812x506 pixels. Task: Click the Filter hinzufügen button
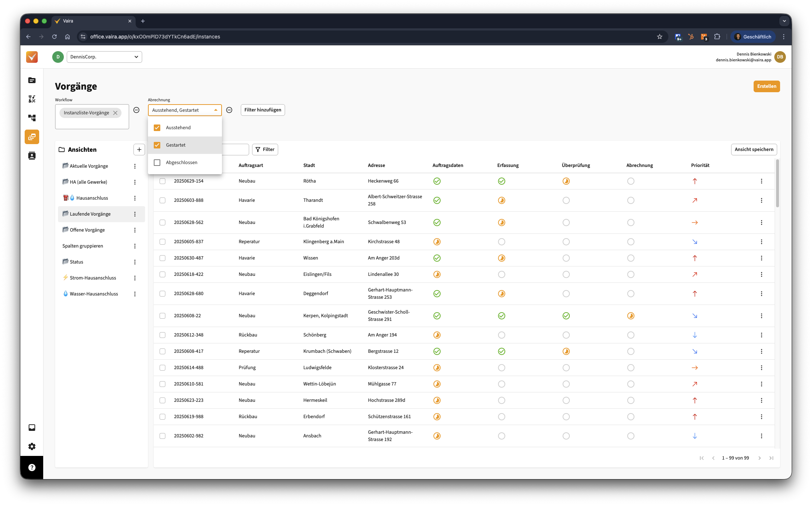(x=263, y=110)
